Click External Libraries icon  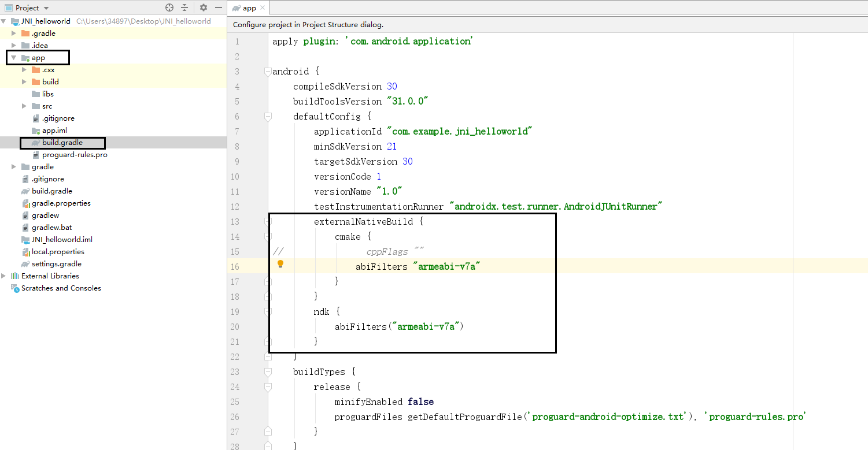pos(15,276)
